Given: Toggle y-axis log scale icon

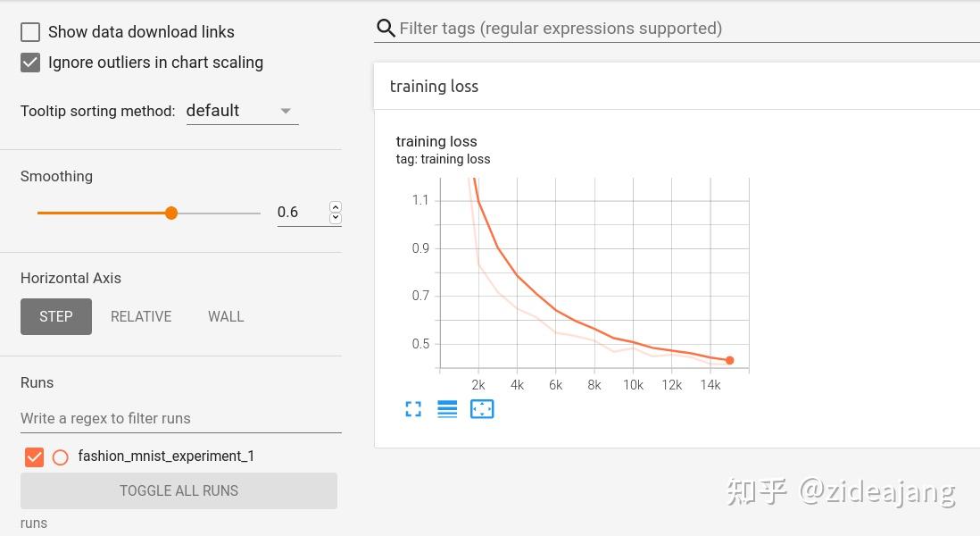Looking at the screenshot, I should click(447, 409).
